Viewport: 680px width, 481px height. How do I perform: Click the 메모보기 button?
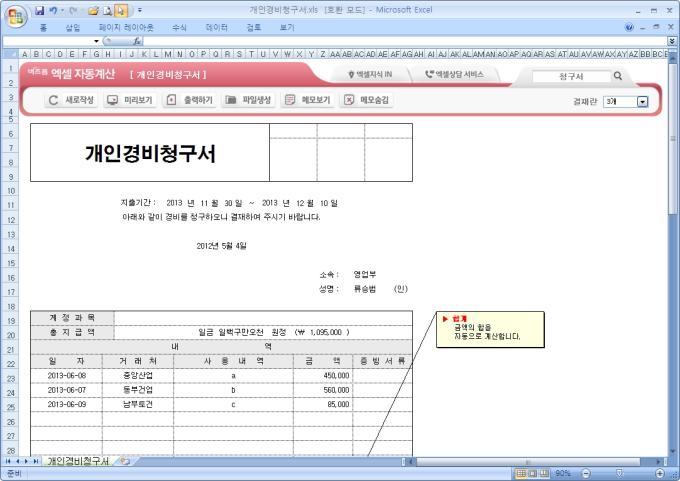pyautogui.click(x=307, y=100)
